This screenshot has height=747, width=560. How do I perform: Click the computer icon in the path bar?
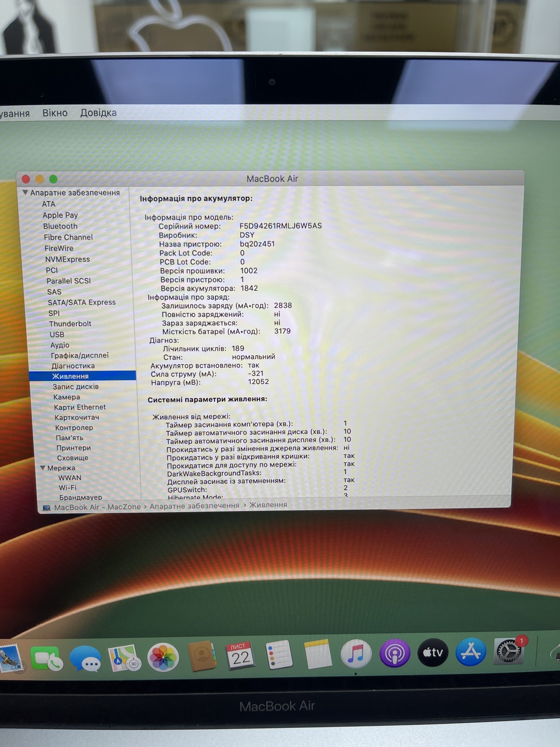tap(47, 508)
